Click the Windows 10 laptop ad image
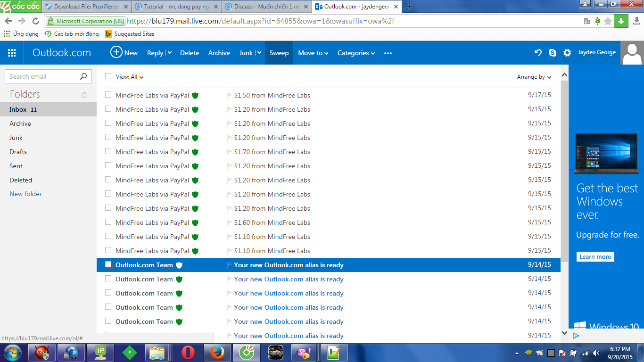The image size is (644, 362). (606, 153)
